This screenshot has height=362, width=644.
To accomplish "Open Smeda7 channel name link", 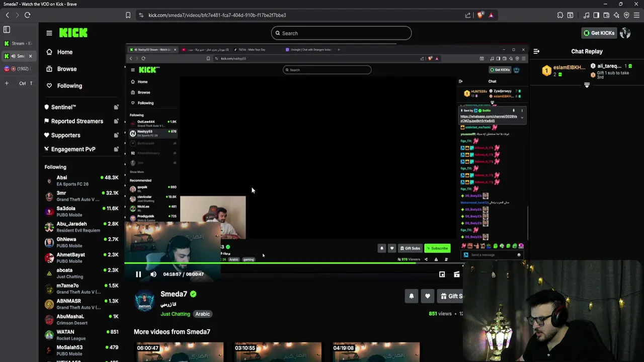I will click(x=174, y=294).
